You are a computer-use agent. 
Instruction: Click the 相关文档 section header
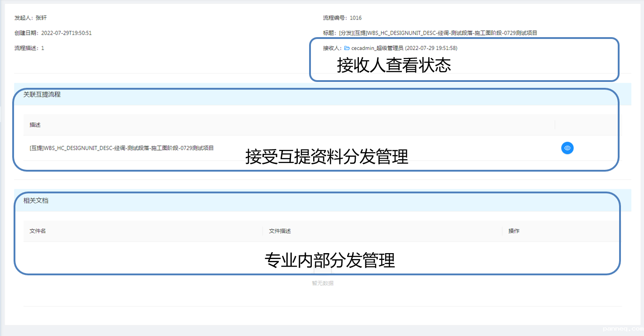click(36, 201)
